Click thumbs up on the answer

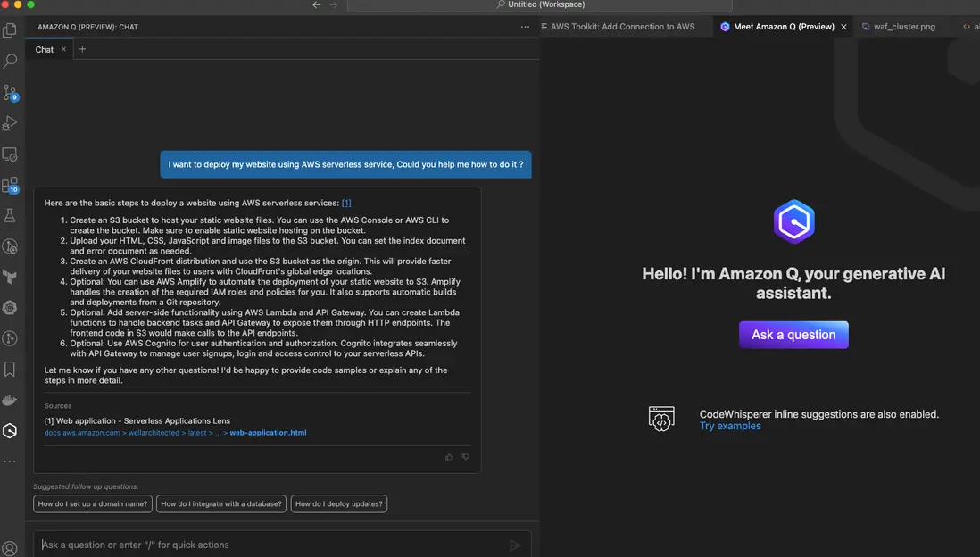pos(449,457)
